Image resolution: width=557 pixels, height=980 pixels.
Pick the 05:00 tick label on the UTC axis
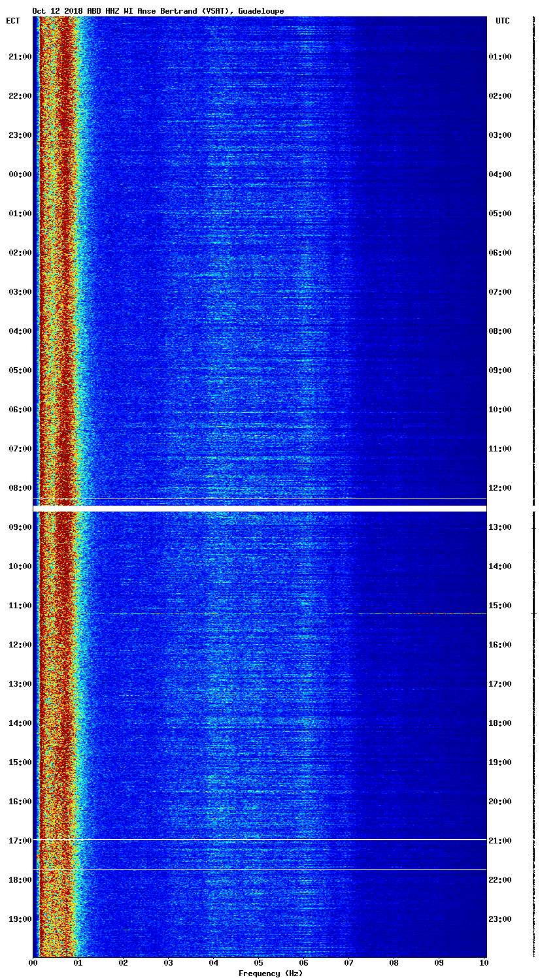pyautogui.click(x=500, y=214)
